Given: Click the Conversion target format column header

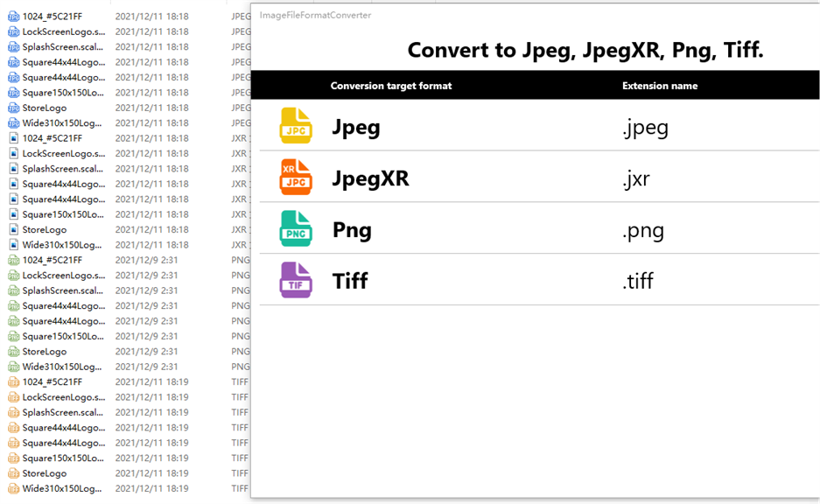Looking at the screenshot, I should click(391, 86).
